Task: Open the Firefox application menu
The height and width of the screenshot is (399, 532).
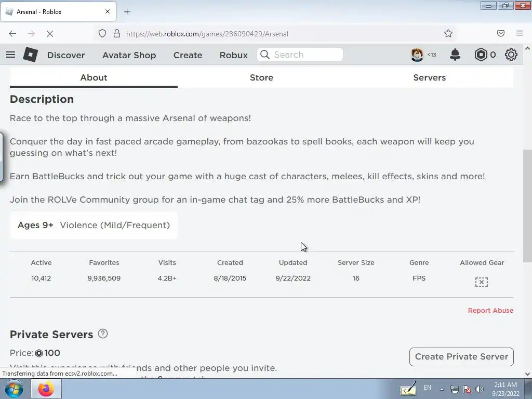Action: 520,33
